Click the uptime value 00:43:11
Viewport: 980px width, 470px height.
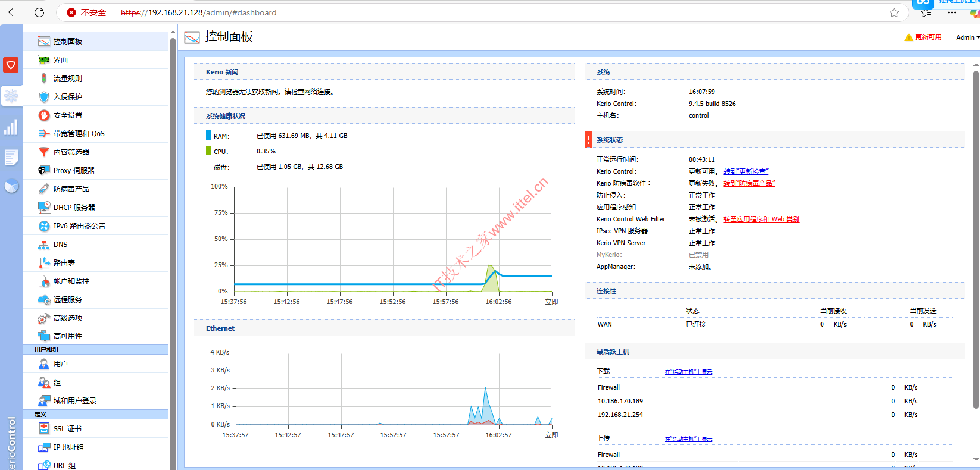tap(702, 159)
